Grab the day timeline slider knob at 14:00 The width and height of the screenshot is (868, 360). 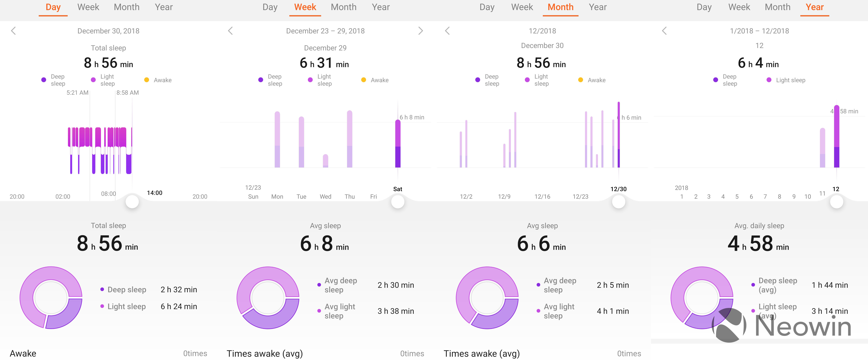[132, 202]
